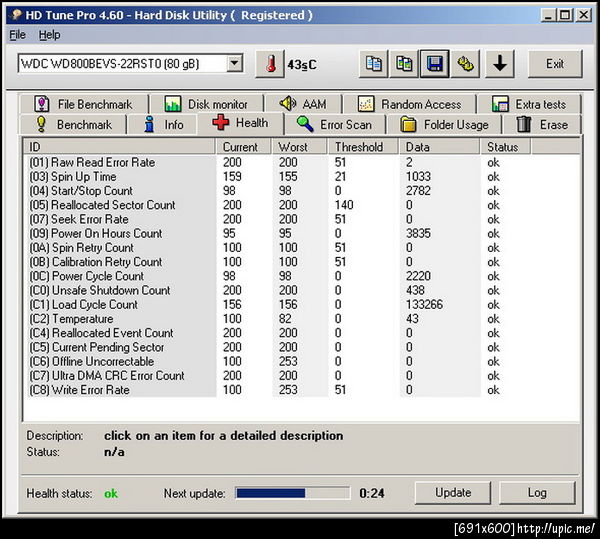Sort by the Status column header
Viewport: 600px width, 539px height.
pyautogui.click(x=505, y=147)
